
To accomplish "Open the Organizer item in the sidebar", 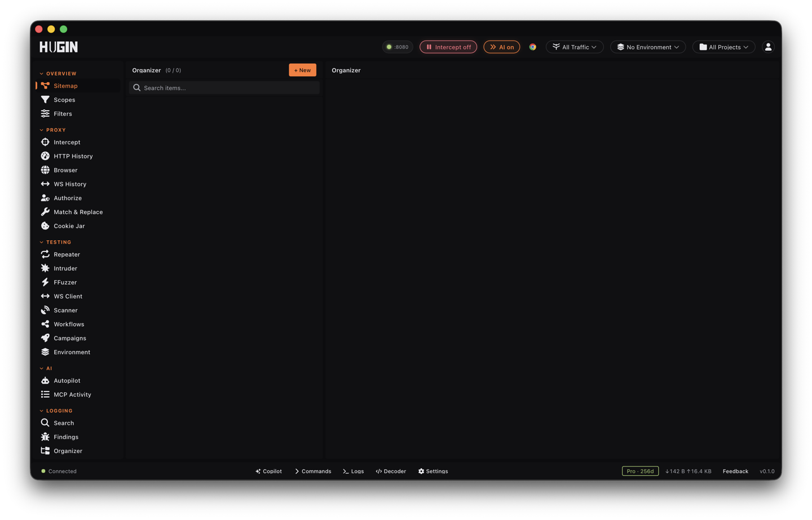I will pos(78,451).
